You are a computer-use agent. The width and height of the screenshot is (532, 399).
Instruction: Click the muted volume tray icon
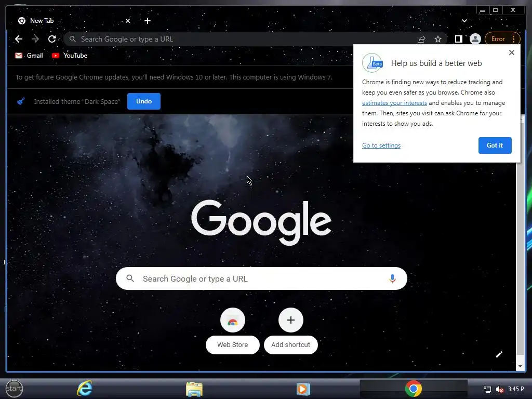coord(499,389)
